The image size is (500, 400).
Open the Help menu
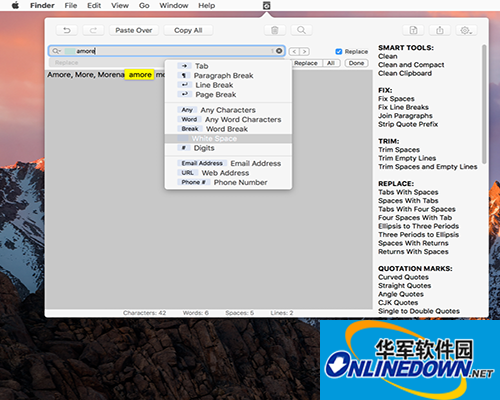click(x=207, y=6)
